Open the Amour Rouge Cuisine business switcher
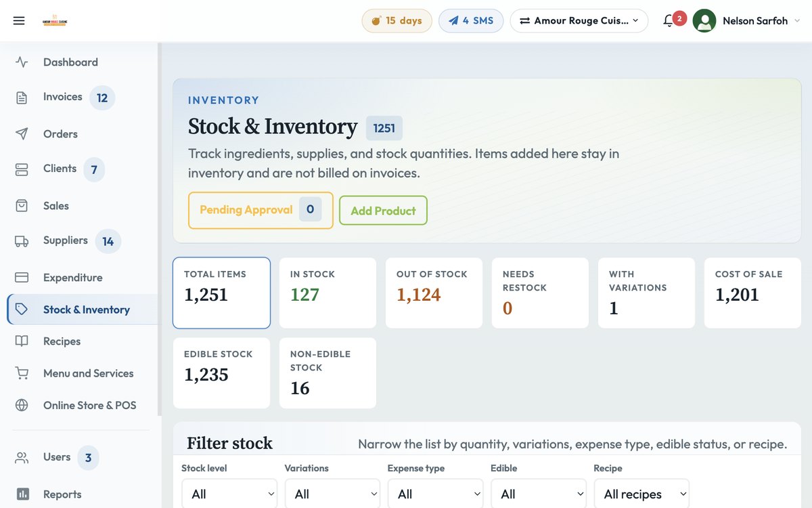Screen dimensions: 812x508 579,21
